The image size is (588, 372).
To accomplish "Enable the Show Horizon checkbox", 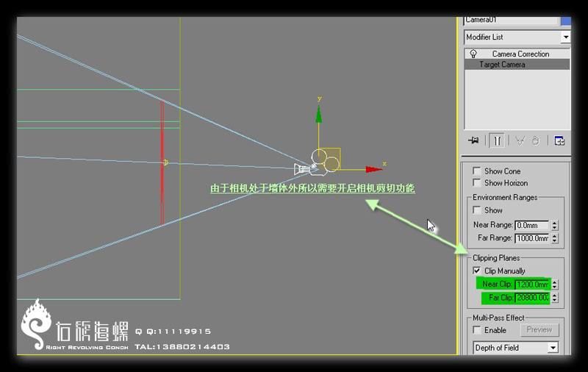I will tap(476, 182).
